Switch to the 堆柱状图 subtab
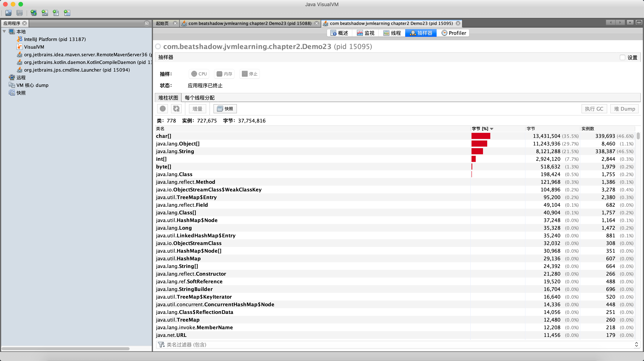Screen dimensions: 644x361 click(x=168, y=98)
